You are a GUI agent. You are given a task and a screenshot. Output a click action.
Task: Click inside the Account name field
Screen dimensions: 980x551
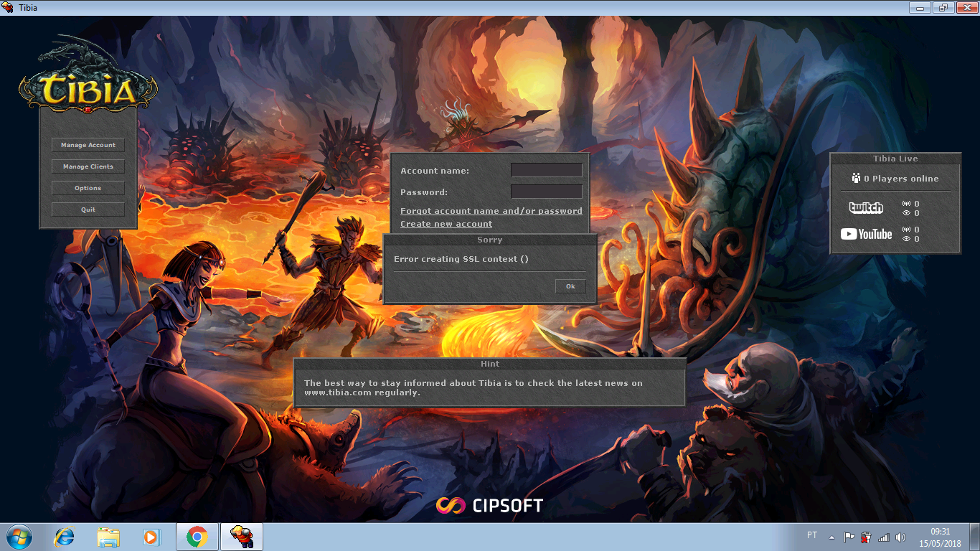[x=546, y=170]
